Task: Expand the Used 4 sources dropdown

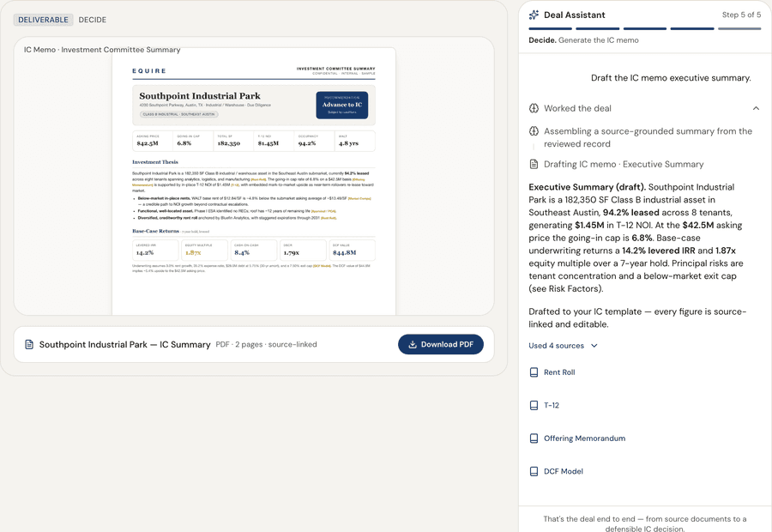Action: (x=564, y=346)
